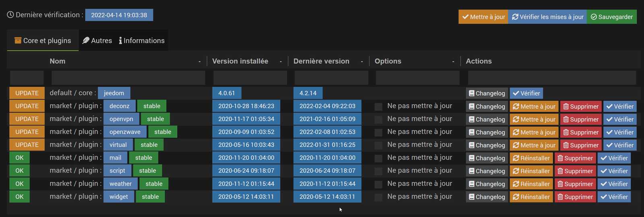Click trash icon in deconz row
The image size is (644, 217).
click(566, 106)
